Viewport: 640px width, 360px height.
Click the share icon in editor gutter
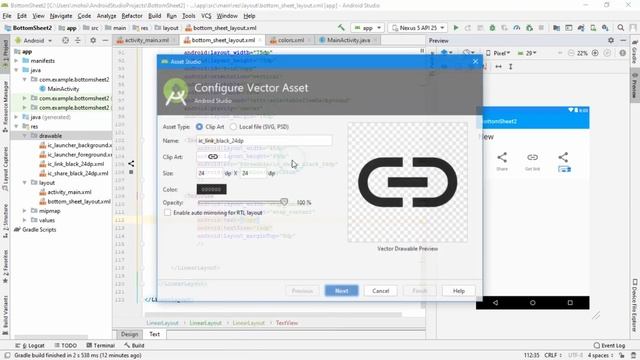[131, 164]
